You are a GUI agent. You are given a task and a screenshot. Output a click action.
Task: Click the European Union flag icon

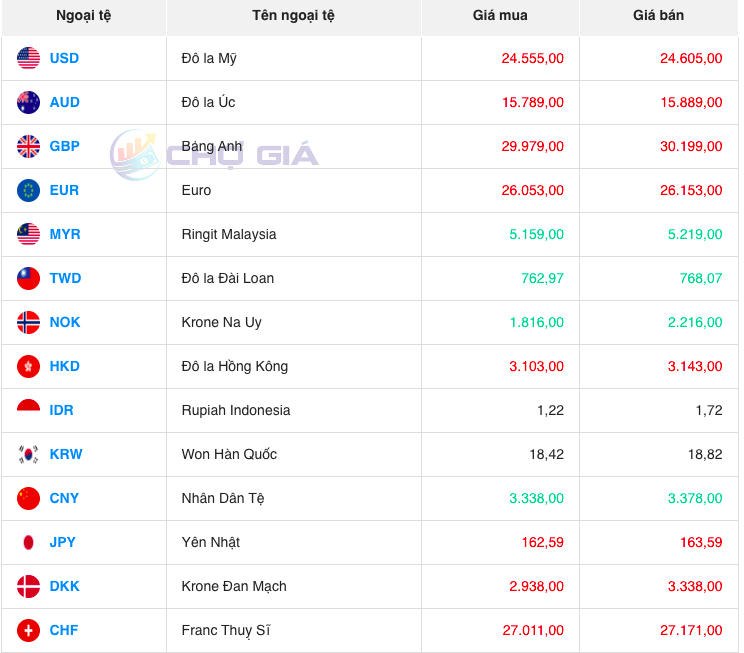click(28, 190)
